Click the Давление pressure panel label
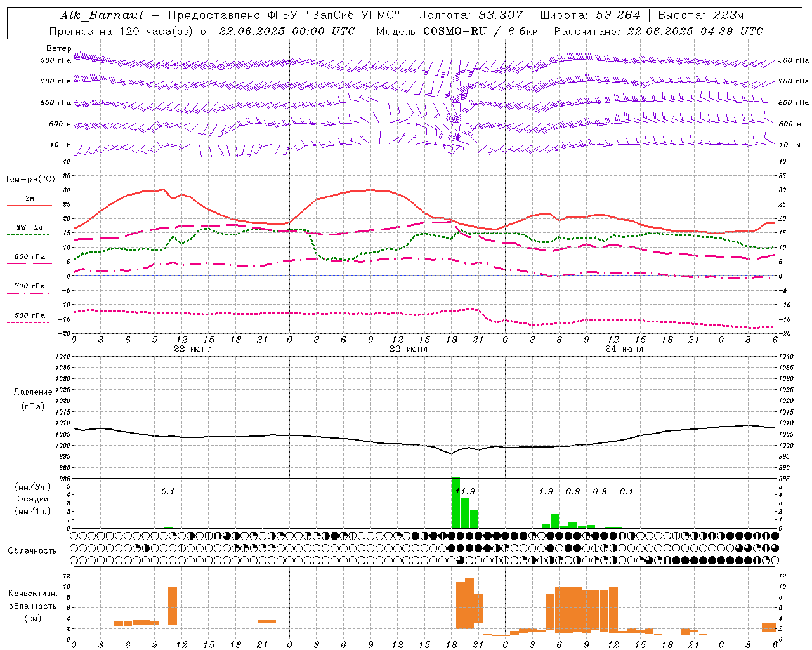The height and width of the screenshot is (650, 812). click(x=32, y=392)
